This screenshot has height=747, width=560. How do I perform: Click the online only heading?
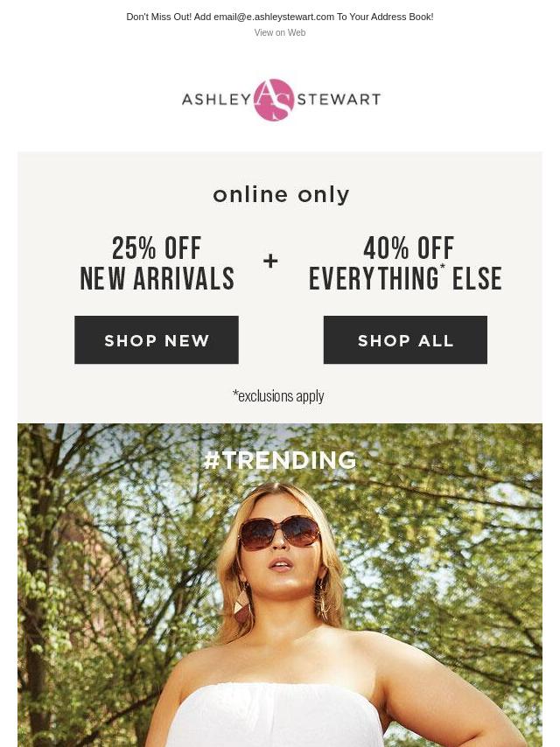[281, 195]
